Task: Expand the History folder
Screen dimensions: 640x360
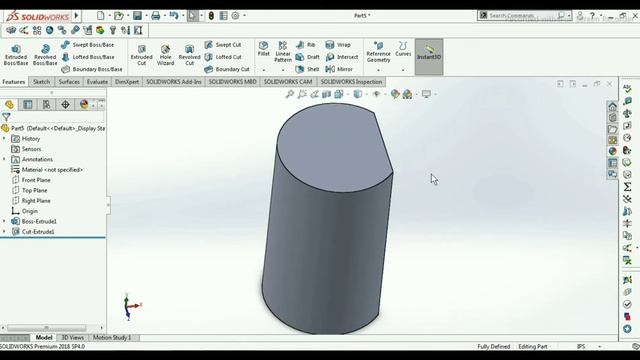Action: click(4, 139)
